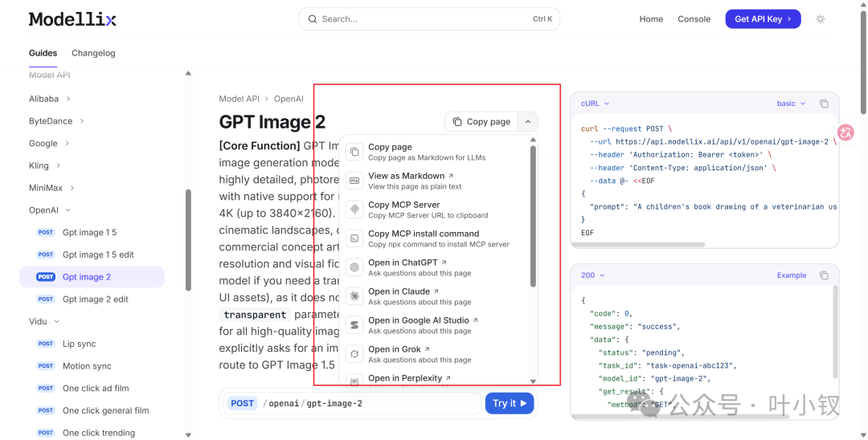Screen dimensions: 868x440
Task: Open the Home link
Action: click(651, 18)
